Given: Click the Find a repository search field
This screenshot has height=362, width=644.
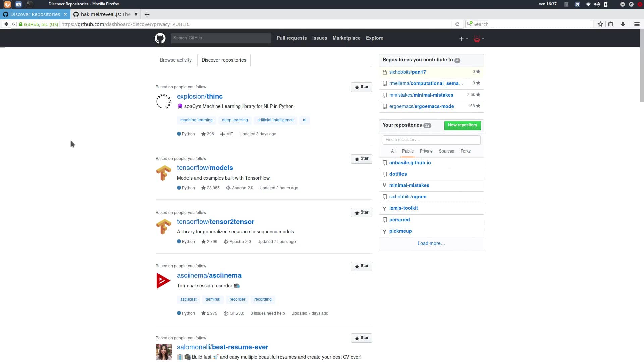Looking at the screenshot, I should pyautogui.click(x=431, y=140).
